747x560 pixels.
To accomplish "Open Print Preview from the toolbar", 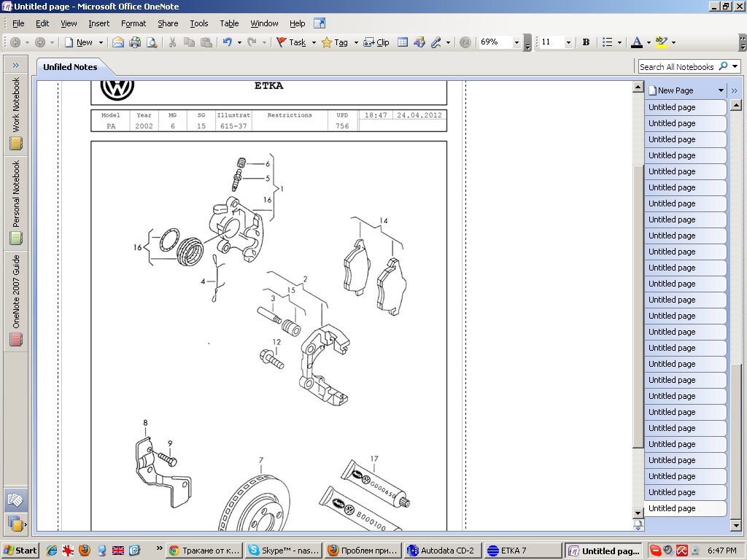I will coord(152,42).
